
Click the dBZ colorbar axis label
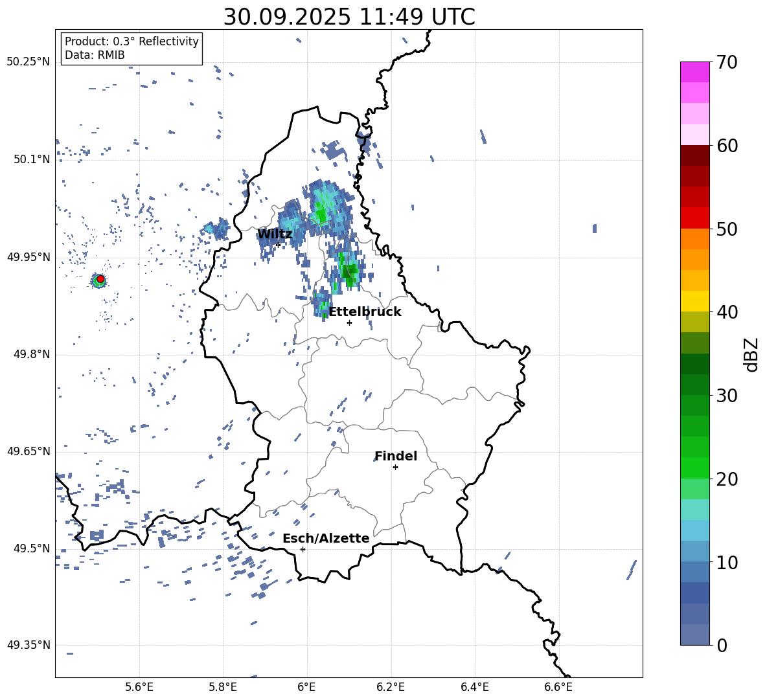[752, 354]
